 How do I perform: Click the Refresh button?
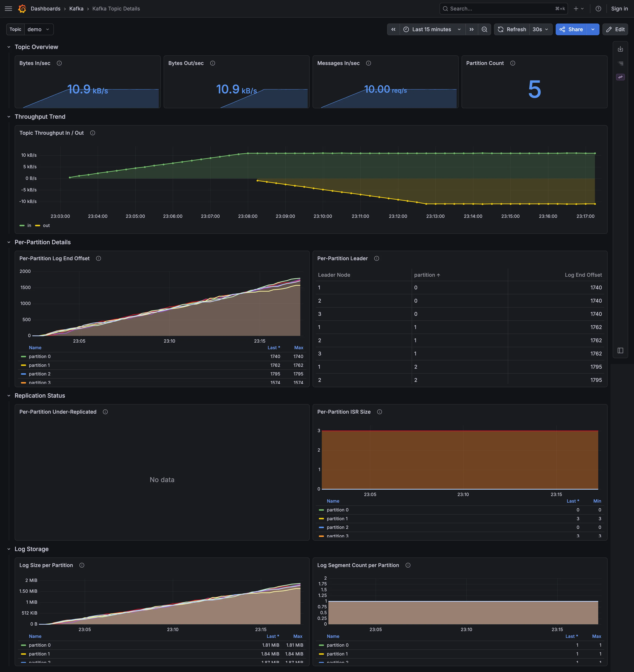click(x=512, y=29)
